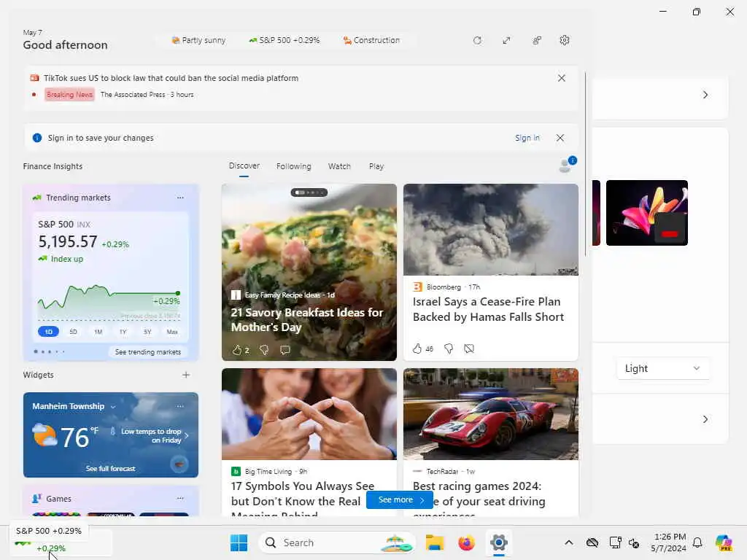Open File Explorer from taskbar

435,542
